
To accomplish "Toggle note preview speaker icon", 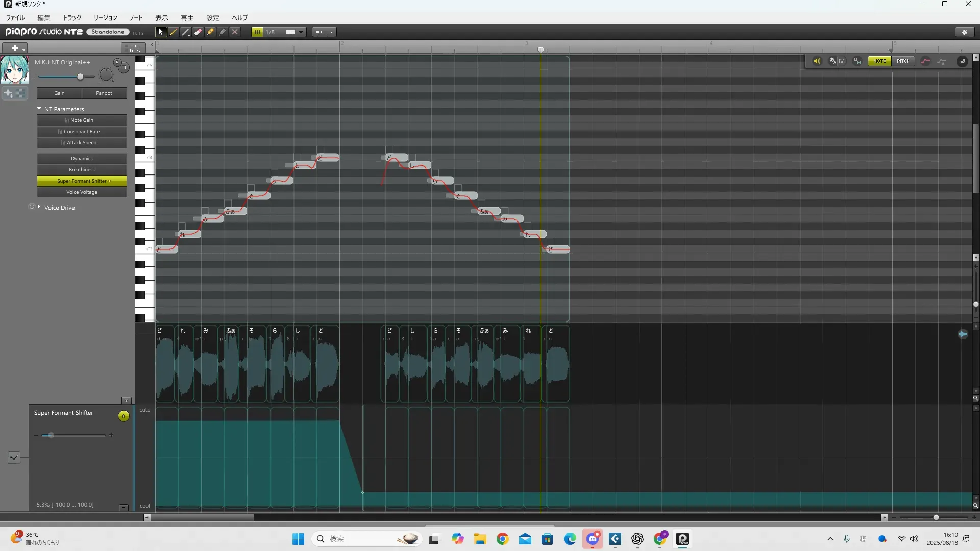I will pos(817,61).
